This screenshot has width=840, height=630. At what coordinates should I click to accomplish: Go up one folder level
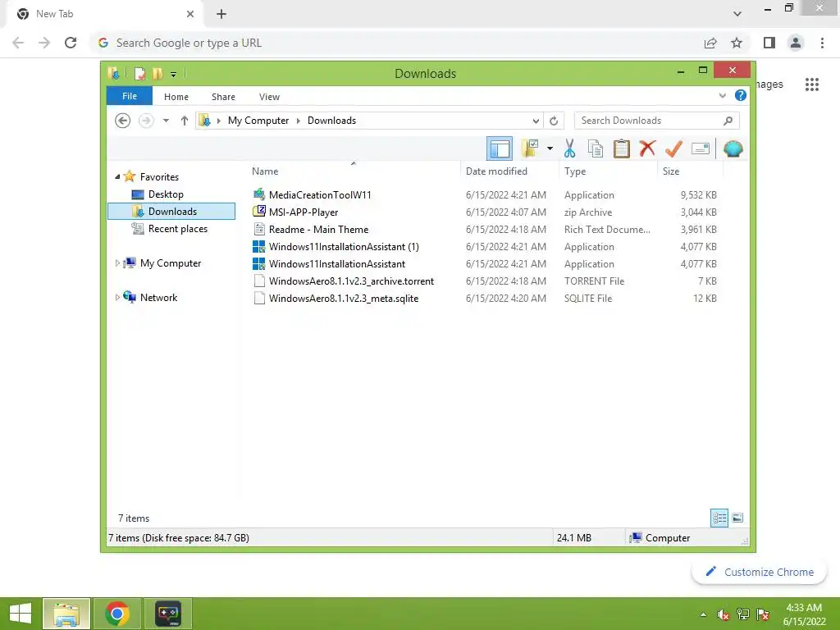(x=185, y=121)
